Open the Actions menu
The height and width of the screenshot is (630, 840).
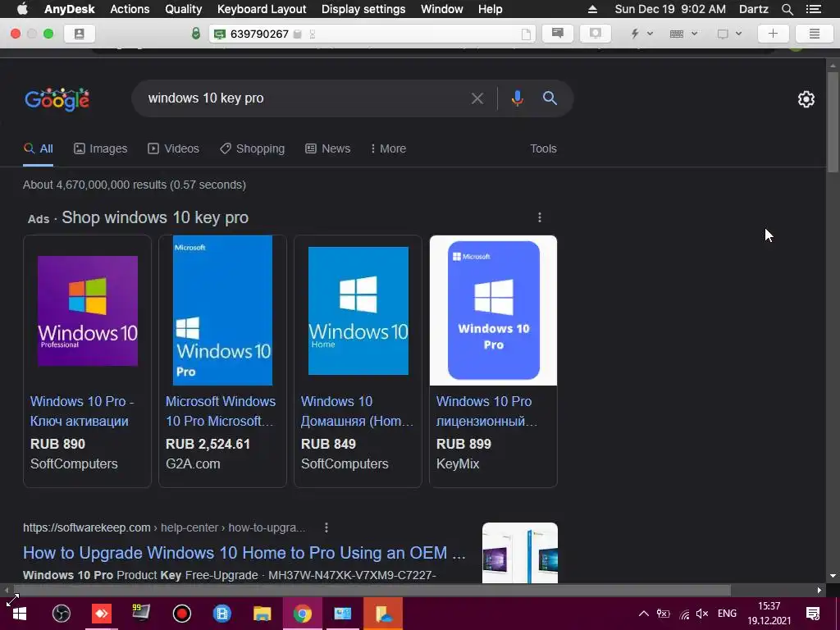130,9
